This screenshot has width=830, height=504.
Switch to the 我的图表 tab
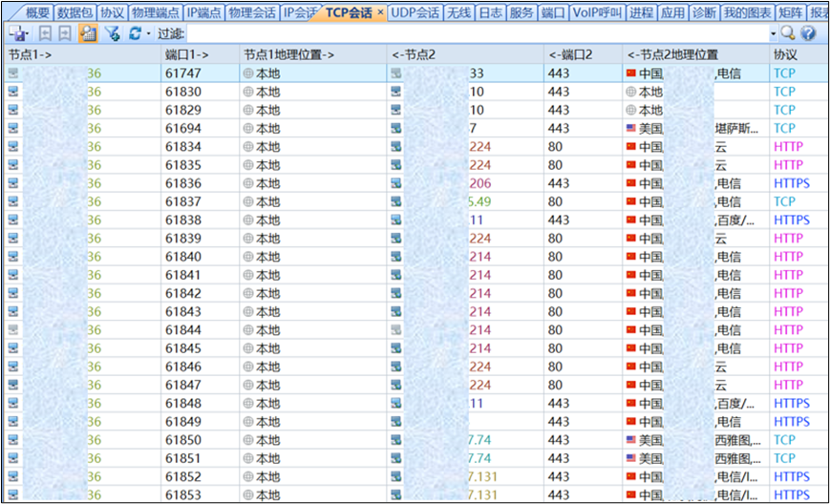tap(748, 12)
